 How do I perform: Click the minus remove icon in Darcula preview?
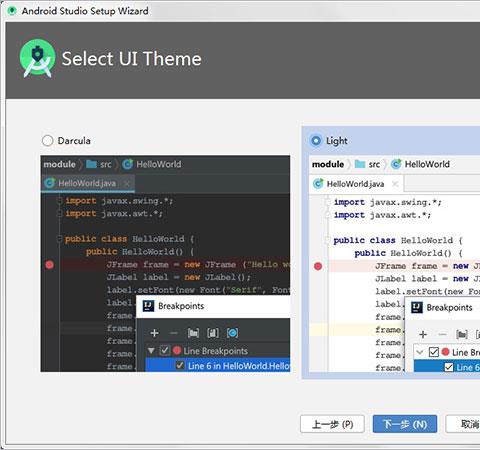tap(174, 333)
